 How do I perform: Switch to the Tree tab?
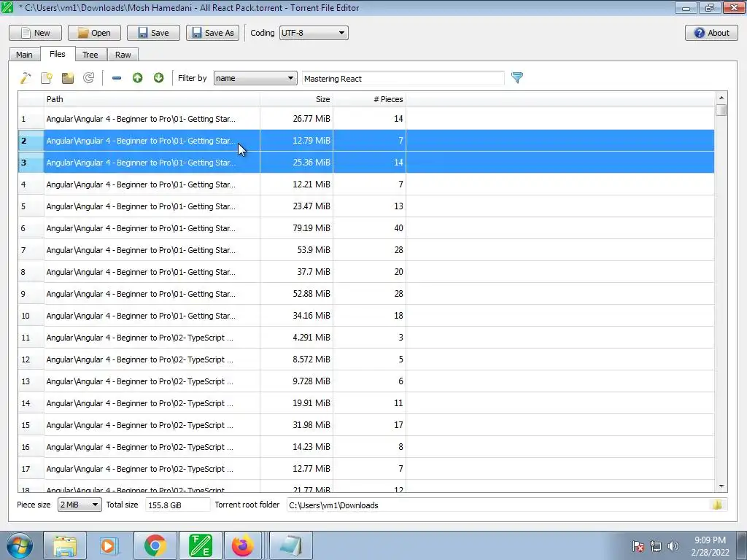tap(90, 54)
